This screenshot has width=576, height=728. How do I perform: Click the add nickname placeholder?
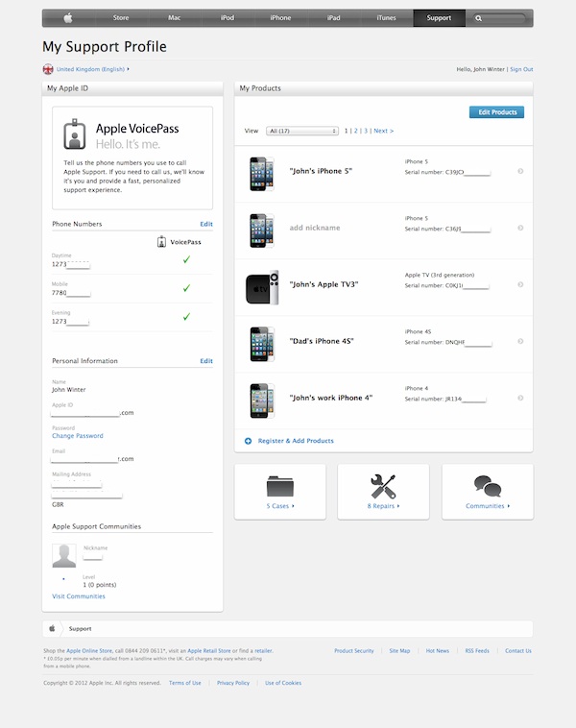pos(315,228)
